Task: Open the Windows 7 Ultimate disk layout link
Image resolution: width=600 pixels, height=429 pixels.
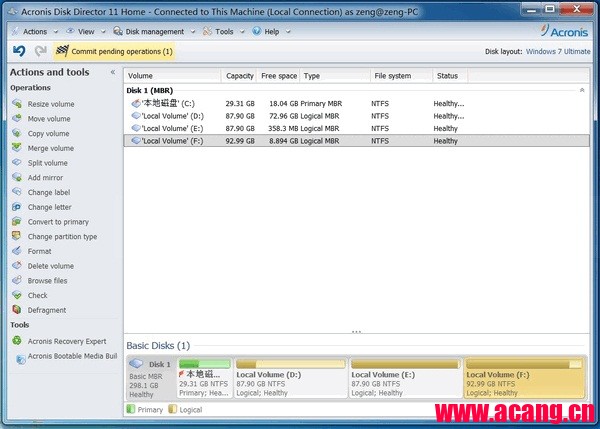Action: click(558, 51)
